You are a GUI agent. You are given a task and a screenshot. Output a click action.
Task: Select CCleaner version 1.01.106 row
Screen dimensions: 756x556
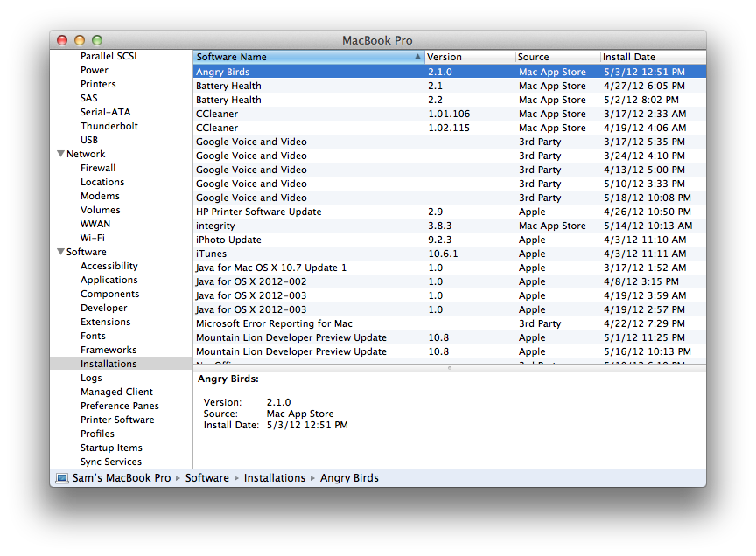450,114
